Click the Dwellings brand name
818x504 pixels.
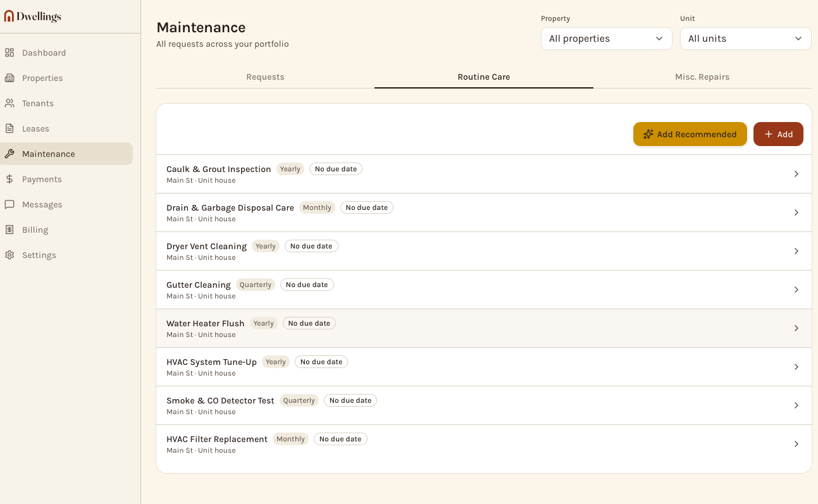click(39, 17)
